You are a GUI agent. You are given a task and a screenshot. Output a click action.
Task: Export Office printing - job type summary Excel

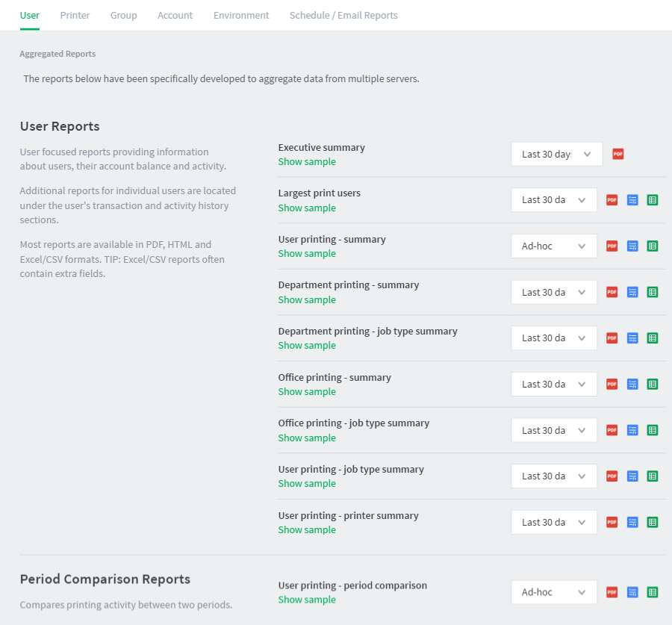(x=653, y=430)
